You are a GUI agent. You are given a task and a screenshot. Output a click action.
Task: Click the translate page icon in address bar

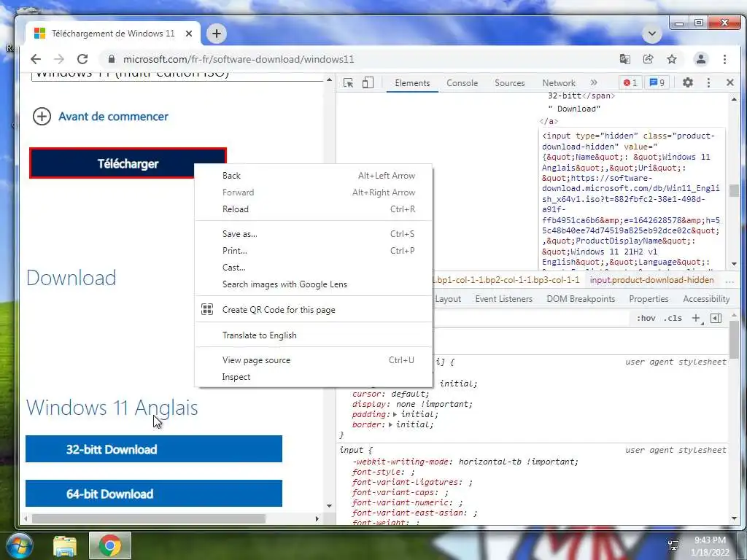(x=624, y=59)
